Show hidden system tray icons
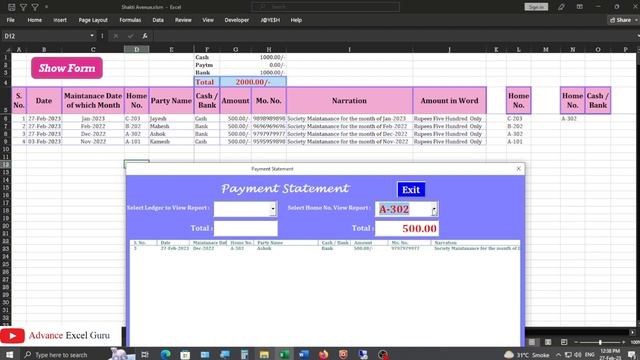The image size is (640, 360). click(558, 355)
